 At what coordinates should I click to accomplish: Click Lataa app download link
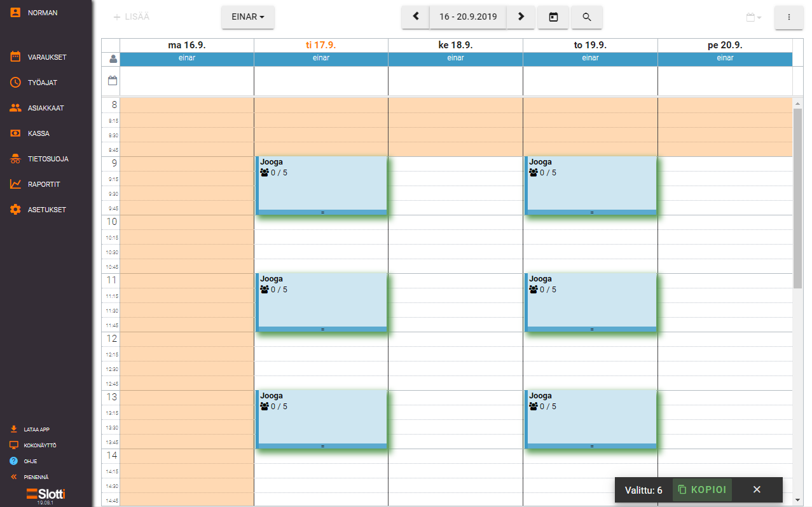pyautogui.click(x=36, y=429)
